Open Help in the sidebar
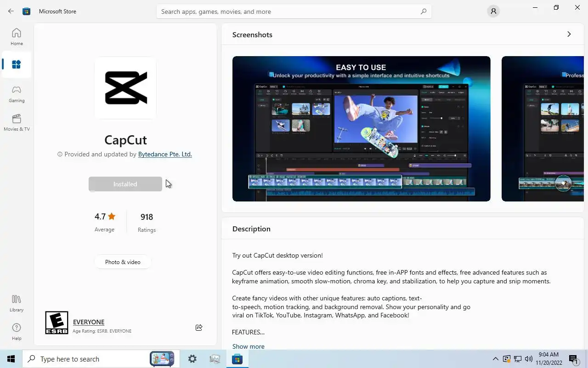This screenshot has height=368, width=588. tap(17, 331)
